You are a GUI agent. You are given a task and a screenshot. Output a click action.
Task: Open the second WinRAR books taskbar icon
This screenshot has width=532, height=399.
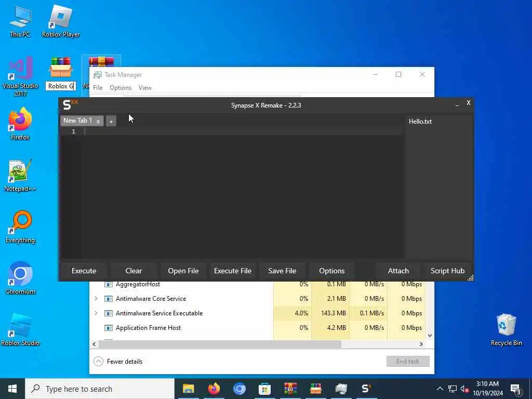pyautogui.click(x=315, y=389)
